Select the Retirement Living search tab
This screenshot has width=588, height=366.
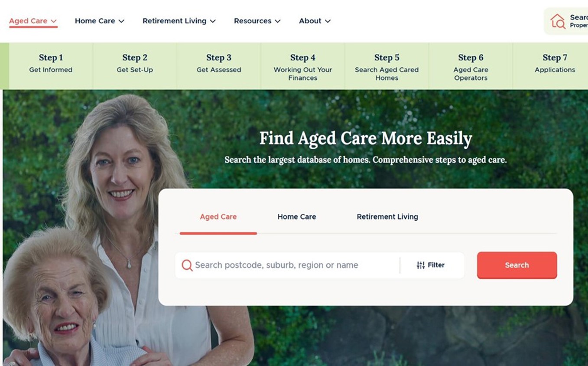tap(387, 217)
